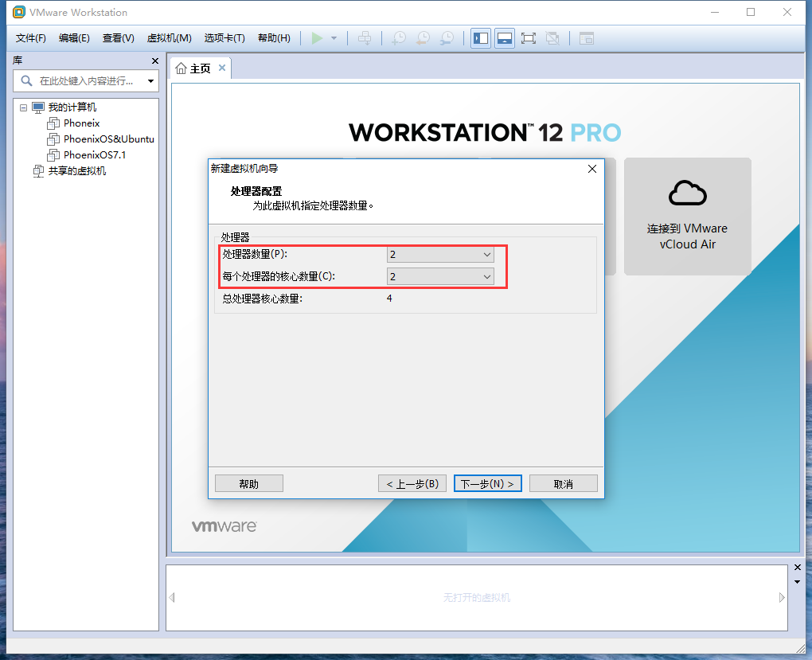Open the 编辑(E) menu
Screen dimensions: 812x660
(x=74, y=38)
